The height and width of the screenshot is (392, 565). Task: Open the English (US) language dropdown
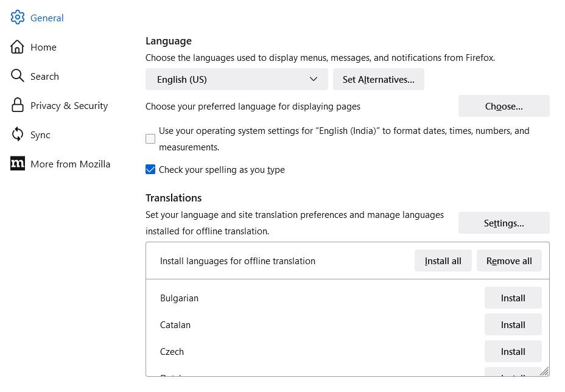pyautogui.click(x=237, y=79)
